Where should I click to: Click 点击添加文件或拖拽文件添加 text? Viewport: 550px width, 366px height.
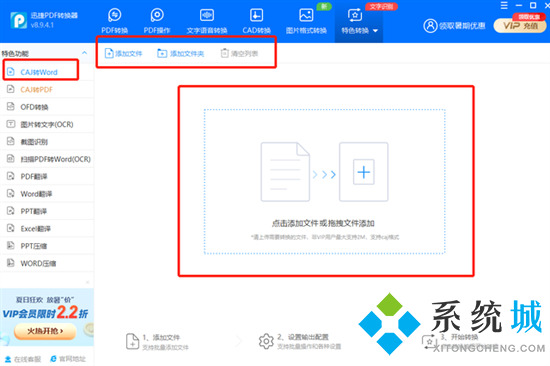323,223
